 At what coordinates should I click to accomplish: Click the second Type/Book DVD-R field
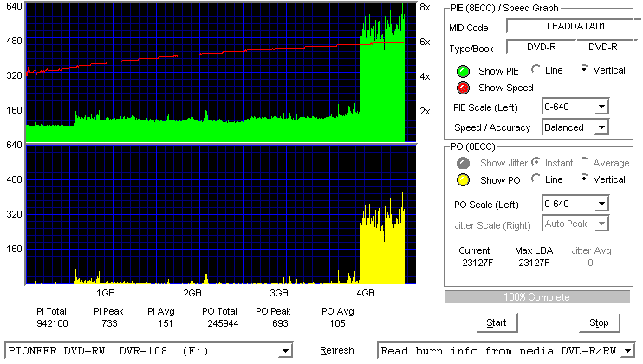606,47
